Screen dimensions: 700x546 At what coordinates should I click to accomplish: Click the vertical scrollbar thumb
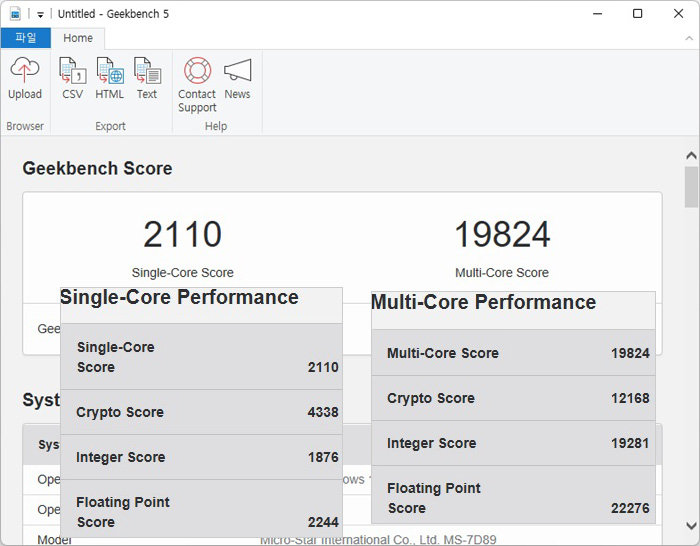(x=691, y=187)
